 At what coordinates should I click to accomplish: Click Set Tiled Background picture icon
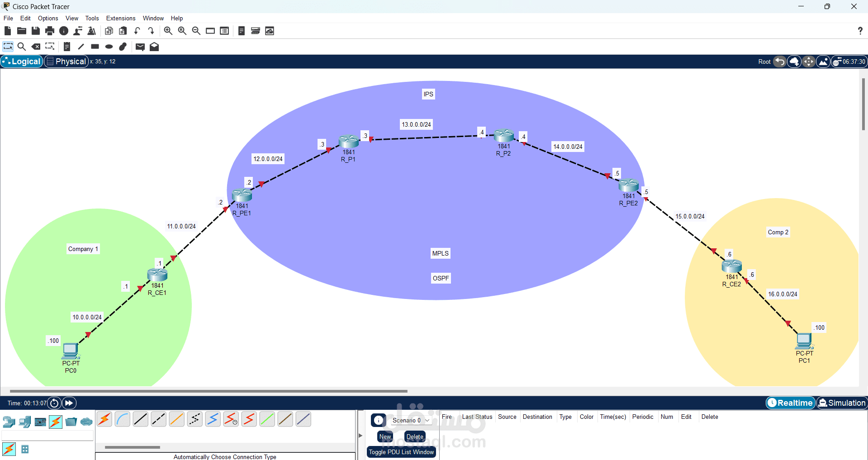(823, 62)
